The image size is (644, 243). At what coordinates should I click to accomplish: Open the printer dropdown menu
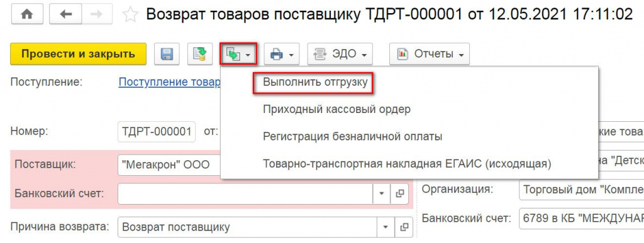(281, 53)
